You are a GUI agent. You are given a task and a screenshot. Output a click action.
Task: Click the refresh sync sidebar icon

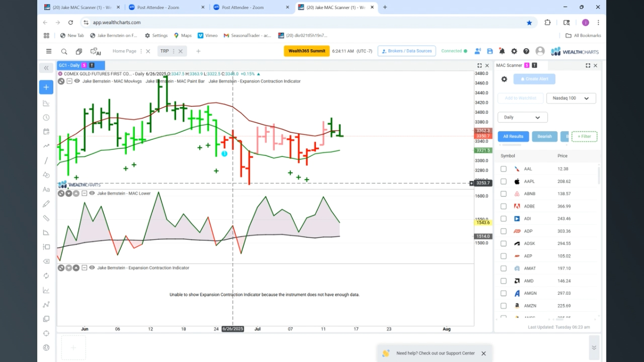pos(46,276)
